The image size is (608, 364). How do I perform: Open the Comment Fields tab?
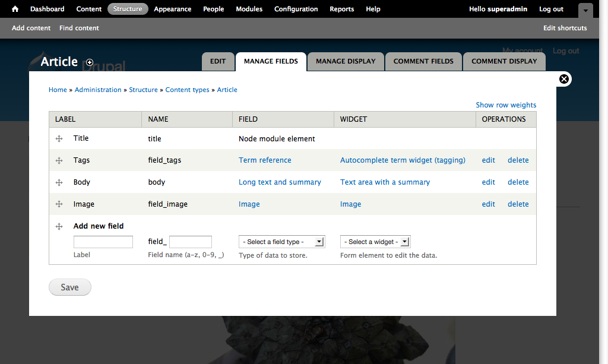423,61
